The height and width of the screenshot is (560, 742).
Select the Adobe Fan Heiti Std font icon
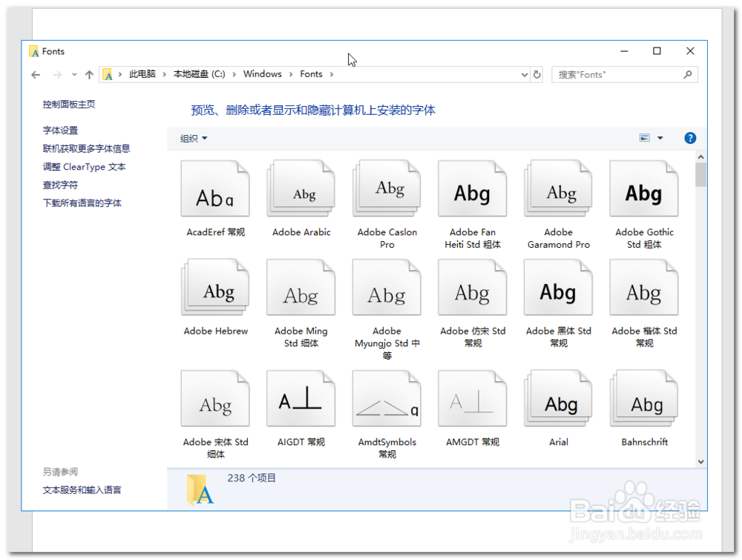point(472,188)
